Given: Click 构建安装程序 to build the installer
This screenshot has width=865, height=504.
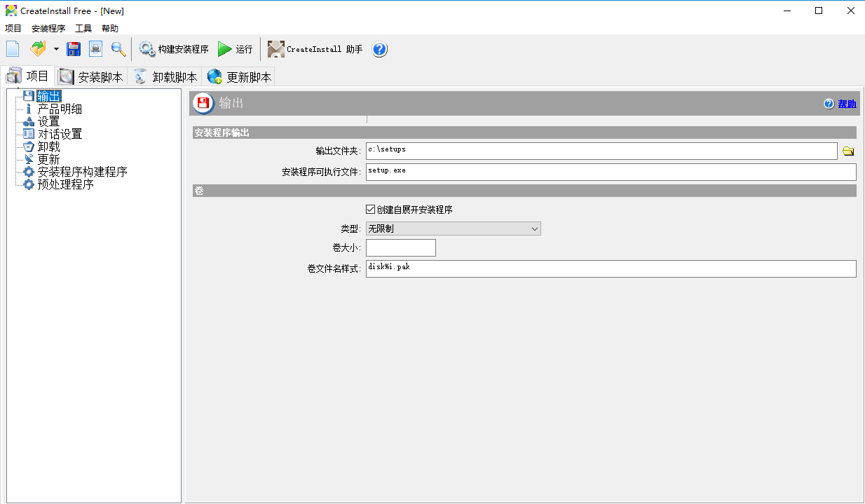Looking at the screenshot, I should [x=172, y=49].
